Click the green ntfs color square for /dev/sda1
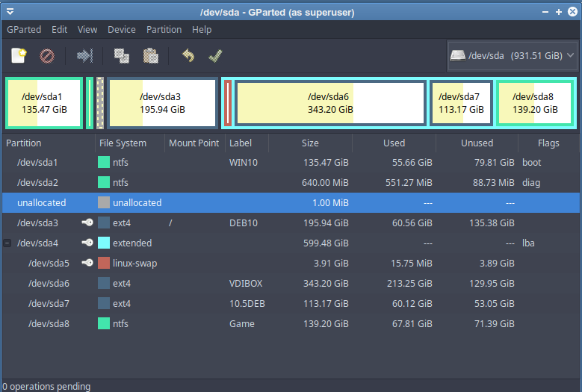This screenshot has width=582, height=392. point(104,163)
